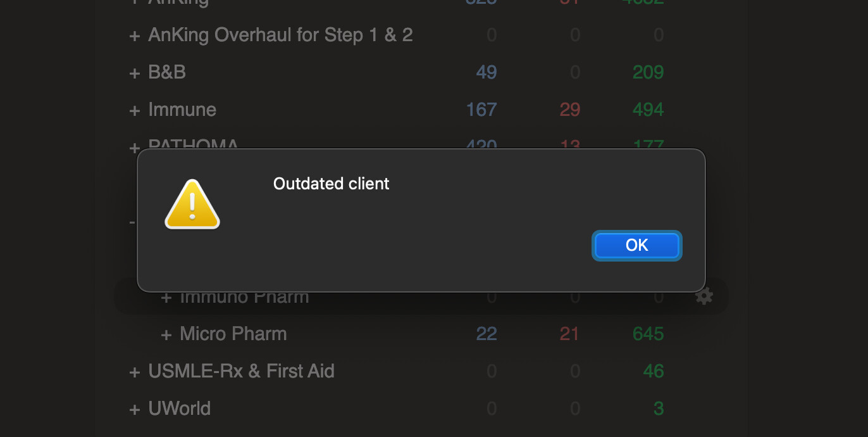Screen dimensions: 868x437
Task: Click the yellow warning triangle icon
Action: pyautogui.click(x=192, y=204)
